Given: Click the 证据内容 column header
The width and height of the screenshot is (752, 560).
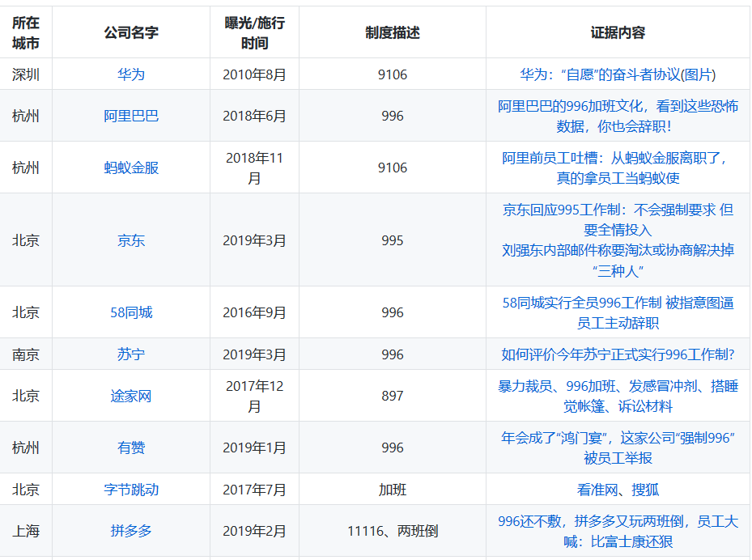Looking at the screenshot, I should (x=618, y=32).
